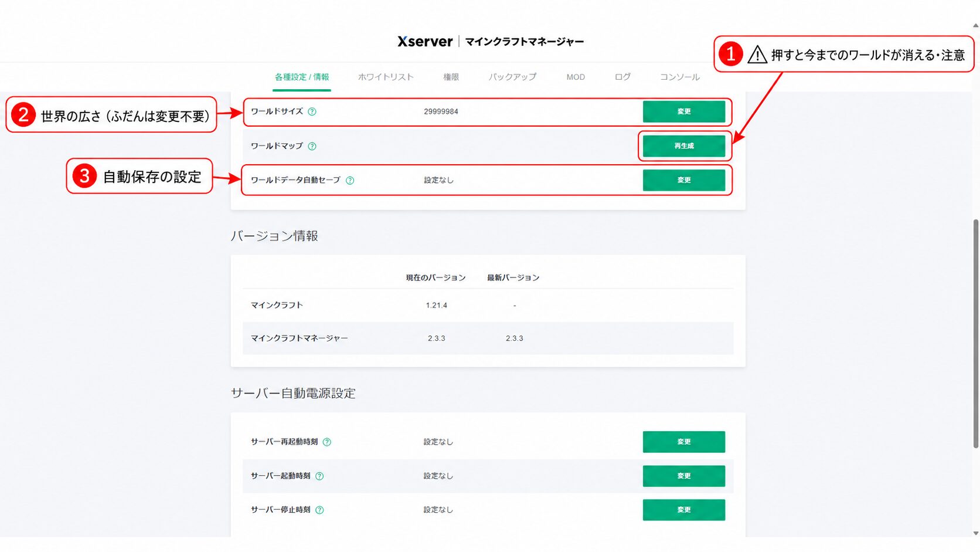Image resolution: width=980 pixels, height=552 pixels.
Task: Click 設定なし value for サーバー停止時刻
Action: point(438,510)
